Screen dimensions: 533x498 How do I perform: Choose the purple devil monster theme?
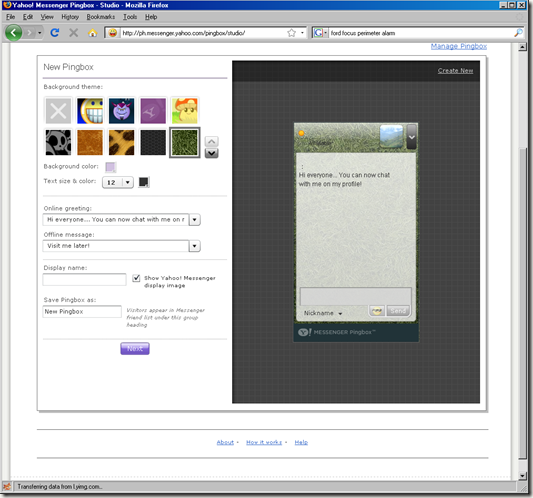[x=121, y=111]
